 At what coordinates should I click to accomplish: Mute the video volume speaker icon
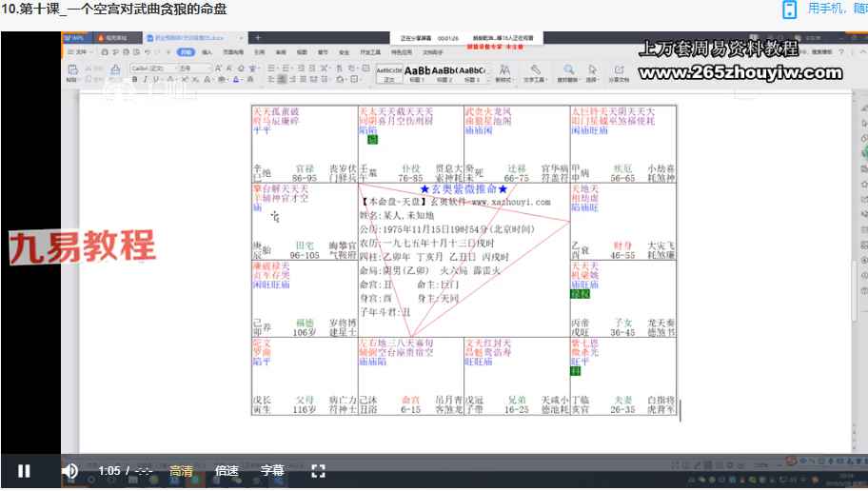(69, 470)
